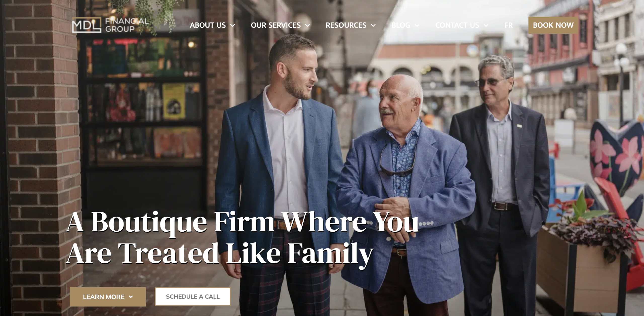Expand the Blog chevron arrow
This screenshot has height=316, width=644.
(x=417, y=25)
